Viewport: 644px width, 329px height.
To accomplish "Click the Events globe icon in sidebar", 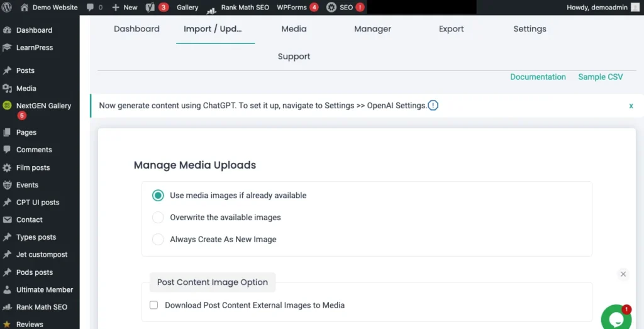I will pyautogui.click(x=8, y=185).
